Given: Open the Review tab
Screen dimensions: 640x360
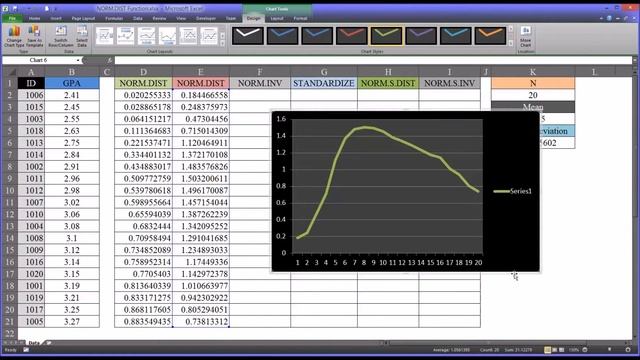Looking at the screenshot, I should (159, 18).
